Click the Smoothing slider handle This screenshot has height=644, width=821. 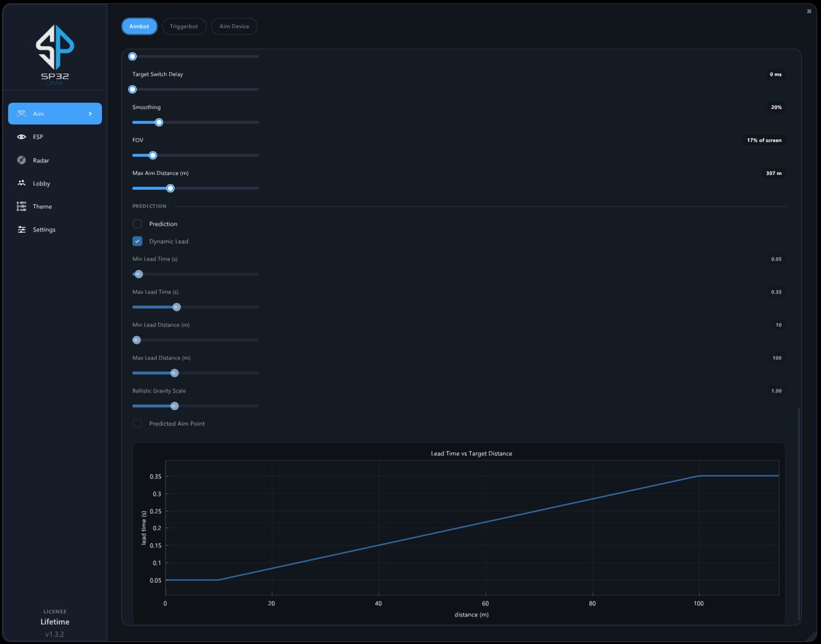click(x=159, y=123)
